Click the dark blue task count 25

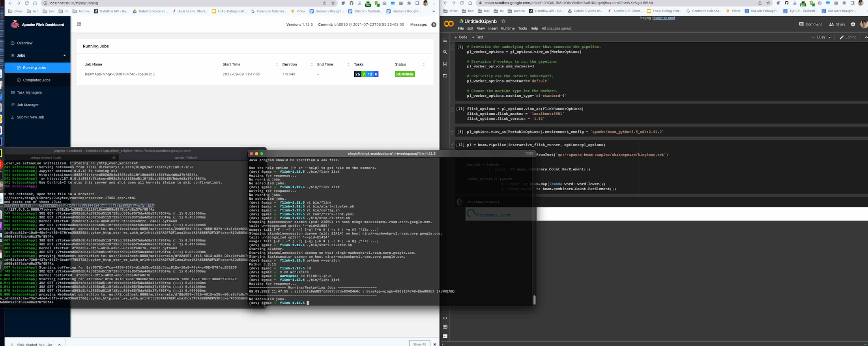357,74
